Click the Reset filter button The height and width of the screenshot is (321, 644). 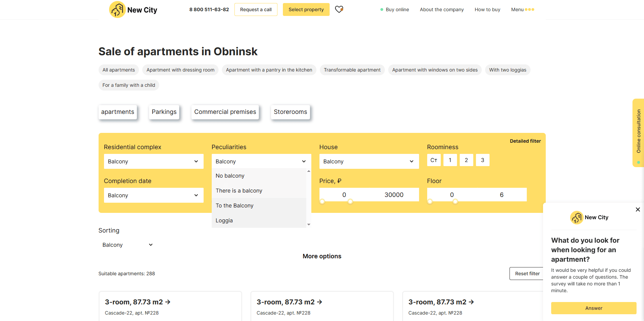point(527,274)
